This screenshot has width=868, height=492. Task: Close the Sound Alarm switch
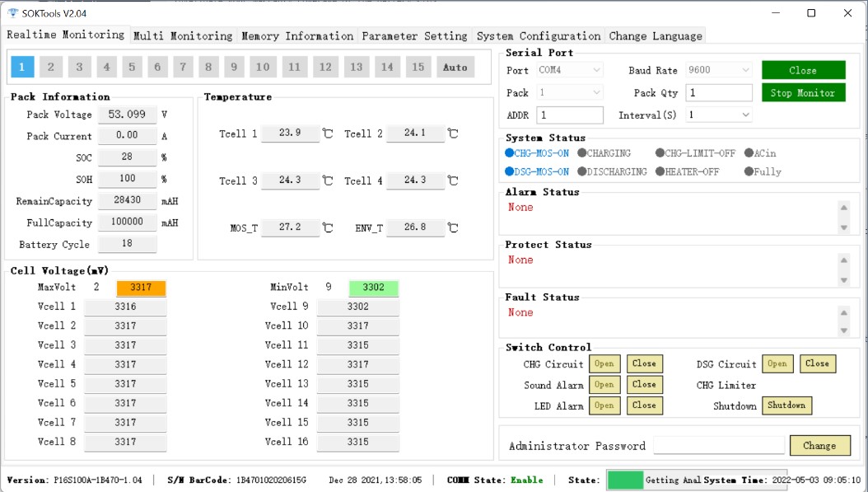(644, 385)
